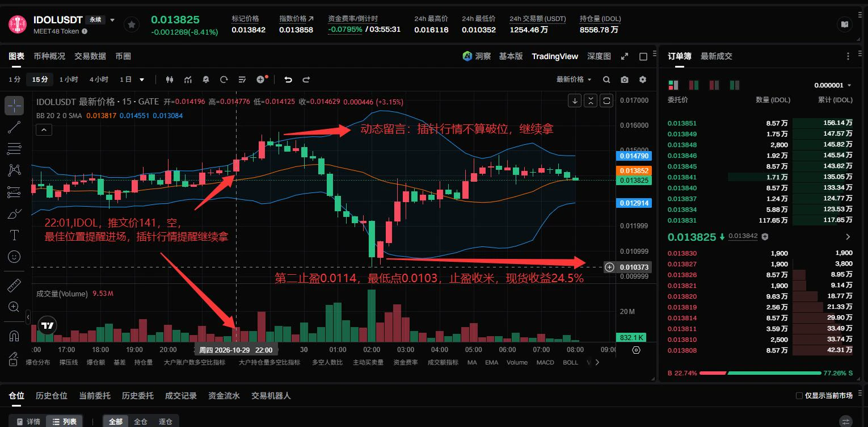
Task: Open the 1日 timeframe dropdown arrow
Action: [142, 79]
